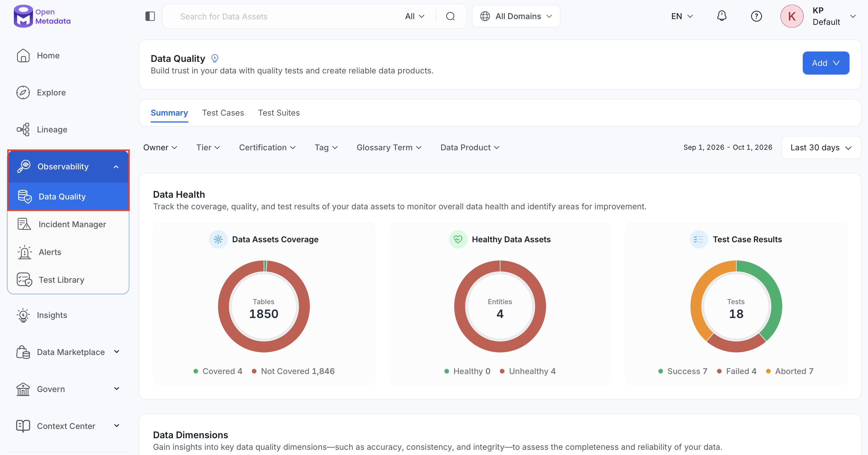The height and width of the screenshot is (455, 868).
Task: Open the notifications bell
Action: pyautogui.click(x=722, y=16)
